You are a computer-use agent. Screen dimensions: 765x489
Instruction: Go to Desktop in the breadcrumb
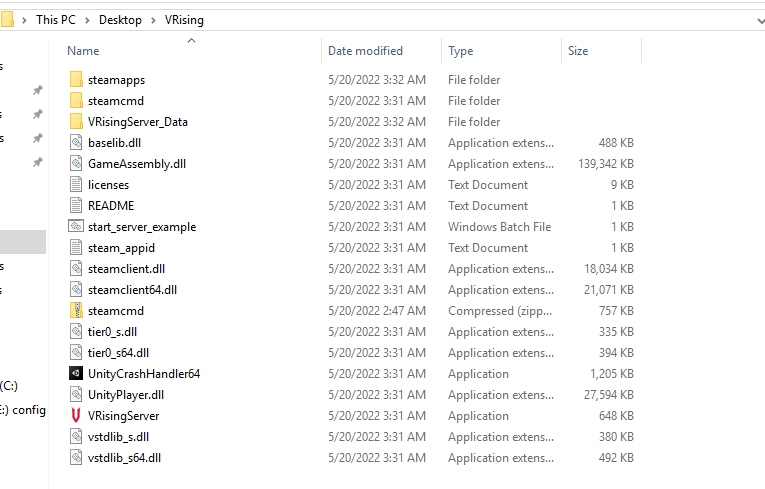[x=120, y=20]
